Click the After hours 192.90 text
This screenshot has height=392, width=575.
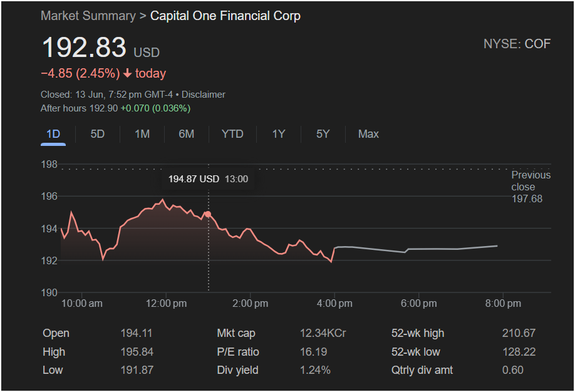coord(79,108)
